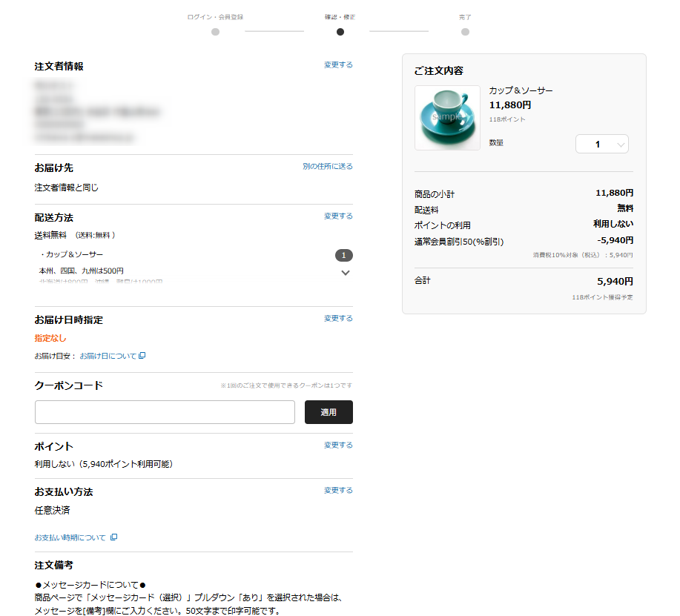The width and height of the screenshot is (680, 616).
Task: Click the item count badge in 配送方法
Action: (x=344, y=256)
